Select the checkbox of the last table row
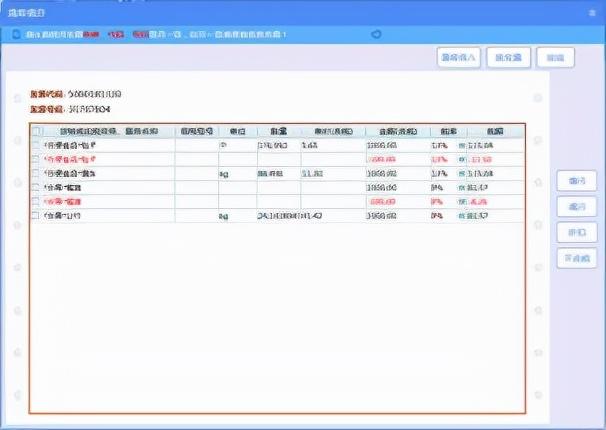606x430 pixels. (x=37, y=215)
